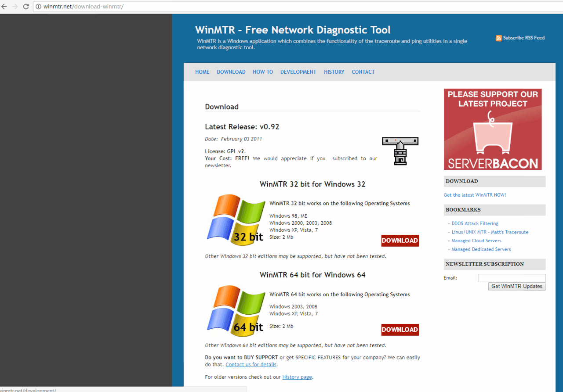The width and height of the screenshot is (563, 392).
Task: Click the NEWSLETTER SUBSCRIPTION sidebar heading
Action: (x=485, y=264)
